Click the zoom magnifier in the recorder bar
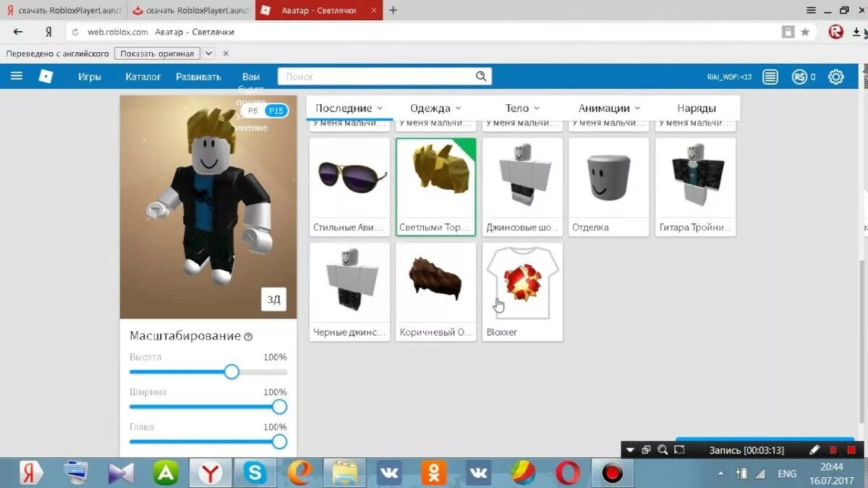Screen dimensions: 868x488 (663, 450)
